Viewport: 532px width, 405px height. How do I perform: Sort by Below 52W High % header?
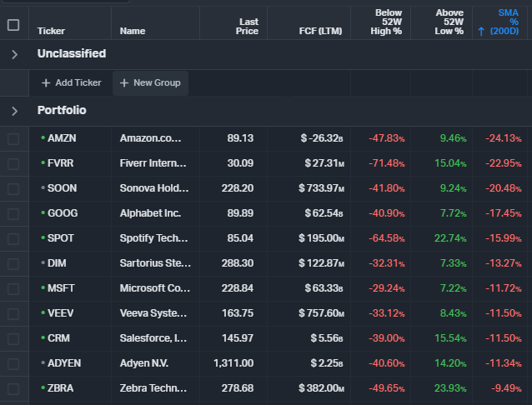point(386,22)
